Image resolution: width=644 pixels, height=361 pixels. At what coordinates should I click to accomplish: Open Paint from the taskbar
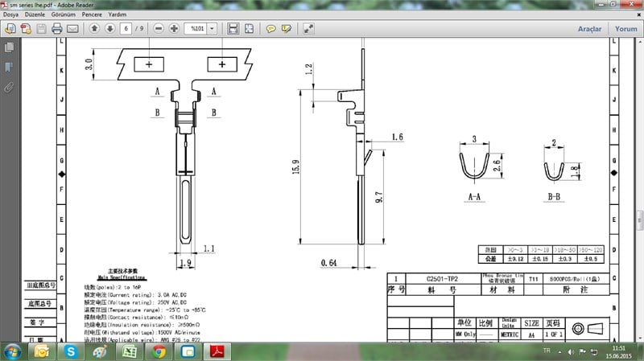click(x=100, y=352)
